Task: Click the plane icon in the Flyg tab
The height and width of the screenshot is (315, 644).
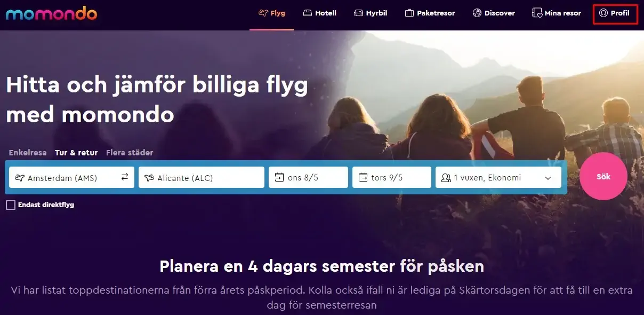Action: click(263, 13)
